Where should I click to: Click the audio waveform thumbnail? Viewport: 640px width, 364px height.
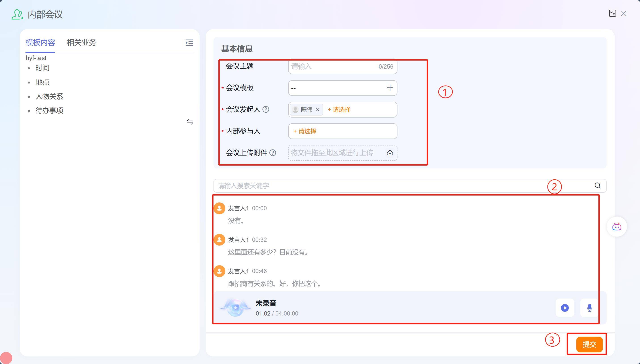click(235, 308)
